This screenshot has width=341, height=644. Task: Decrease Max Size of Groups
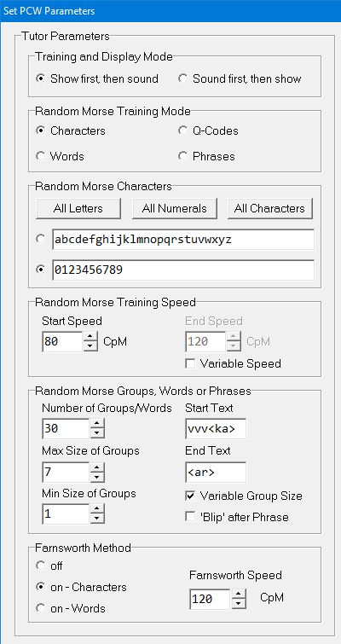click(97, 477)
